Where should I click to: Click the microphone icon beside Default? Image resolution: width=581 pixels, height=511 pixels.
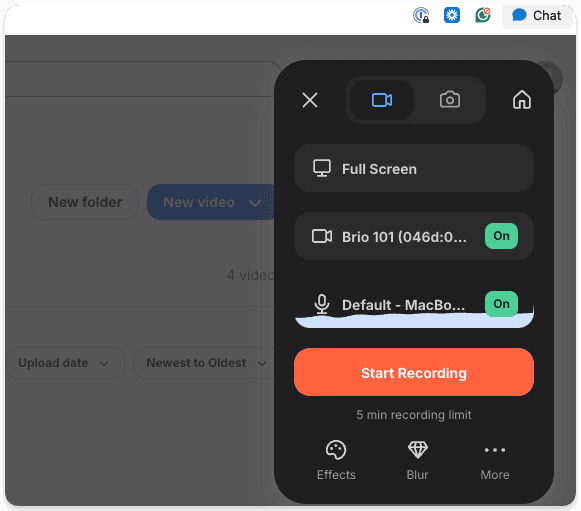pos(322,304)
